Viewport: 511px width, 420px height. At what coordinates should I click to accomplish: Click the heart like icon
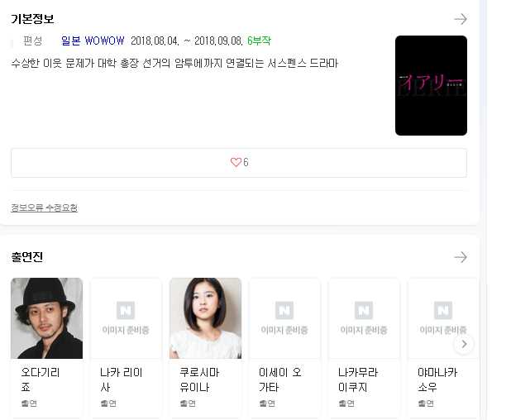236,162
